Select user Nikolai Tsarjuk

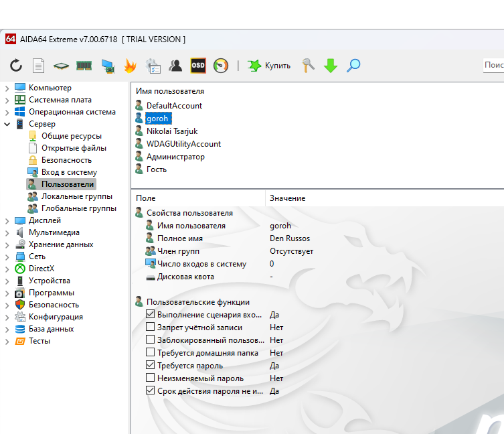172,131
